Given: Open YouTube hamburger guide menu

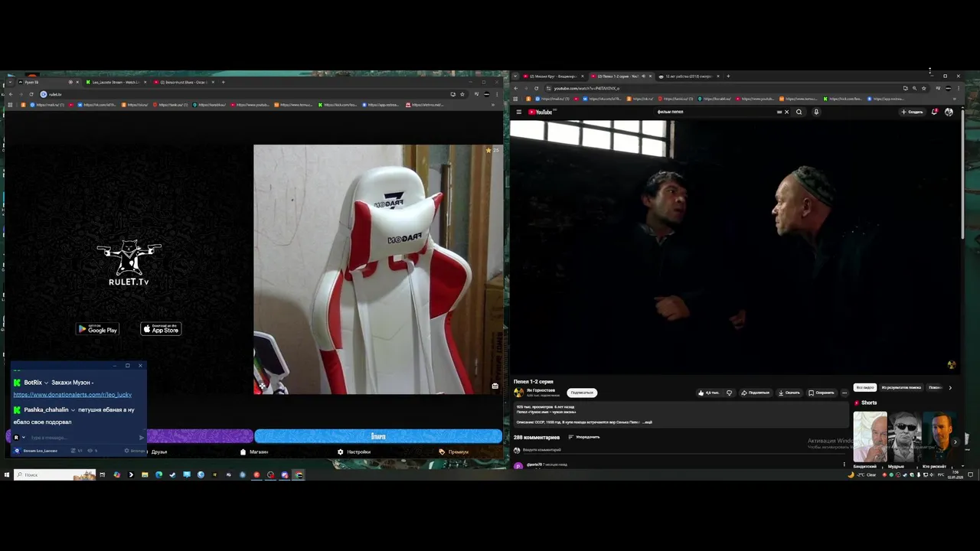Looking at the screenshot, I should coord(518,112).
